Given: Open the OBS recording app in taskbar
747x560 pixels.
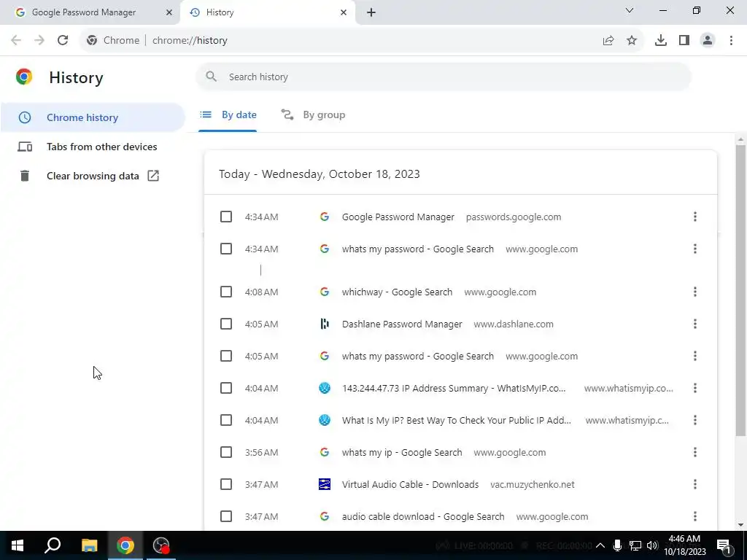Looking at the screenshot, I should [161, 545].
